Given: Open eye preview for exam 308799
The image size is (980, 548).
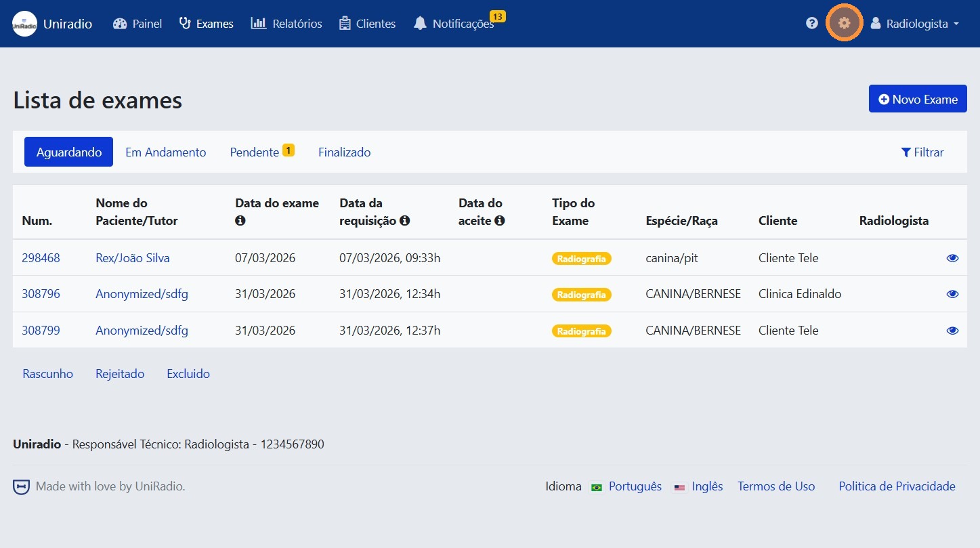Looking at the screenshot, I should pyautogui.click(x=952, y=330).
